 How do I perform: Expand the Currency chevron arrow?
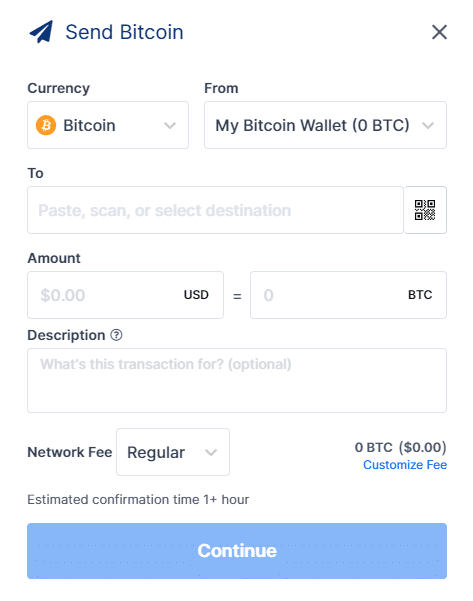(170, 125)
